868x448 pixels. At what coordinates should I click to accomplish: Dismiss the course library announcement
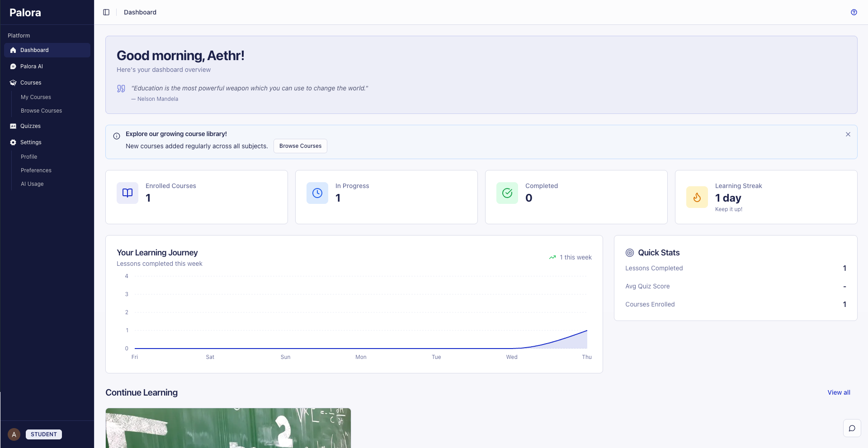point(848,134)
